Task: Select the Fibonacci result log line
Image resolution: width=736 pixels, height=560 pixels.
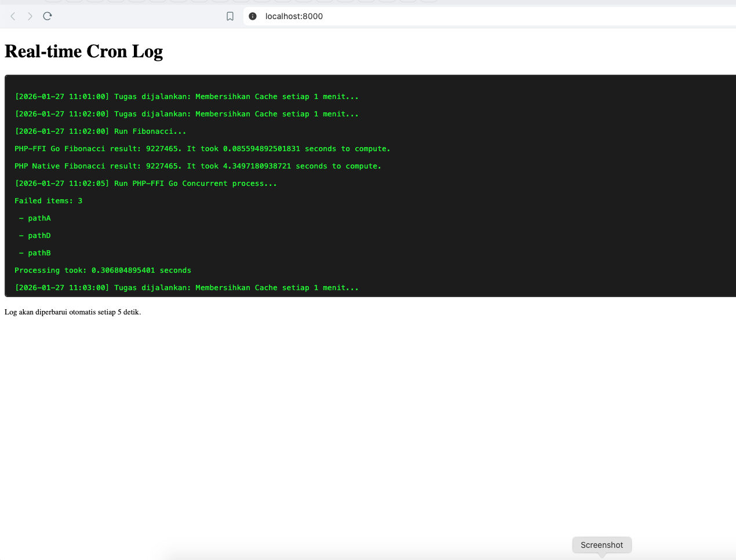Action: pyautogui.click(x=202, y=148)
